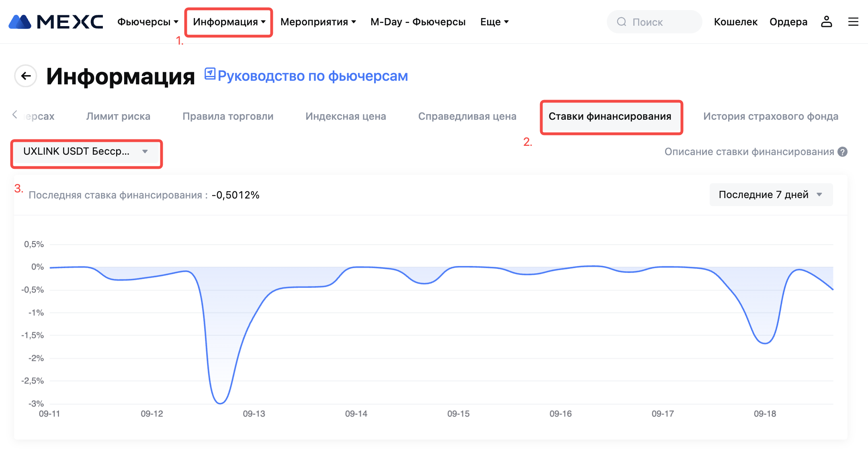Switch to Лимит риска tab
868x450 pixels.
coord(118,117)
